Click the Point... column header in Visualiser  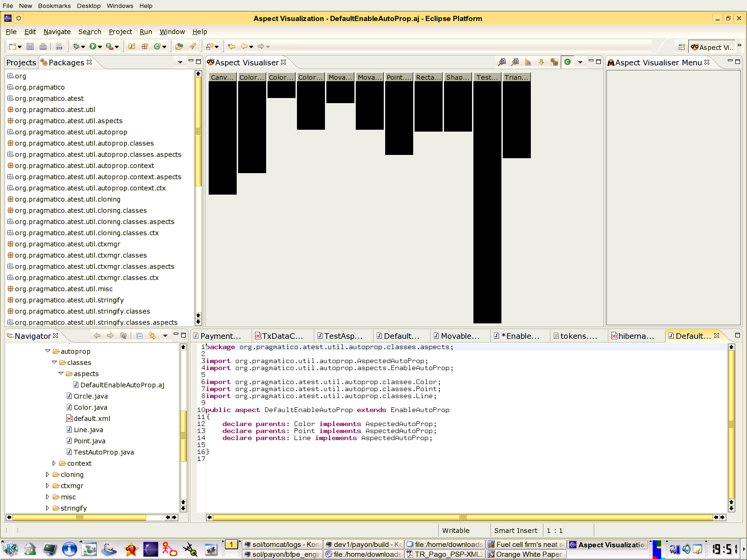(x=399, y=77)
